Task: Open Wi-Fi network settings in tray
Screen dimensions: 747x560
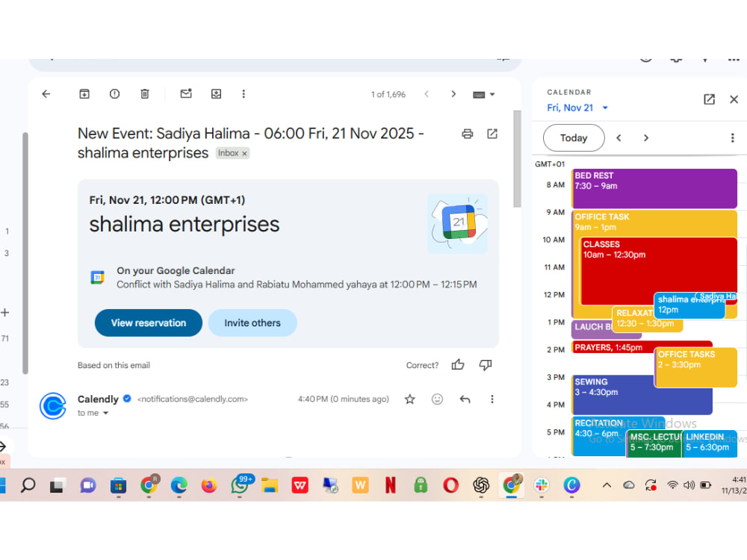Action: coord(672,485)
